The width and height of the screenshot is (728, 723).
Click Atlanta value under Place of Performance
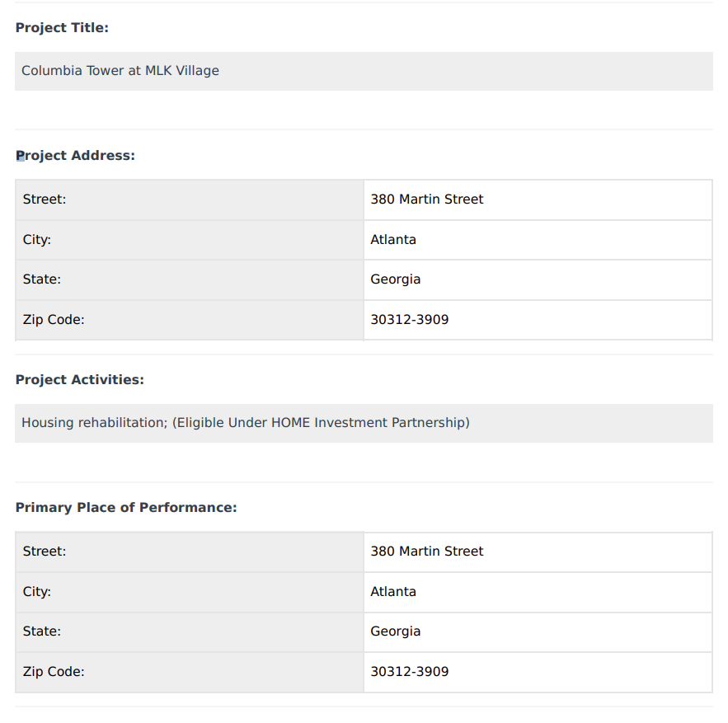[392, 592]
